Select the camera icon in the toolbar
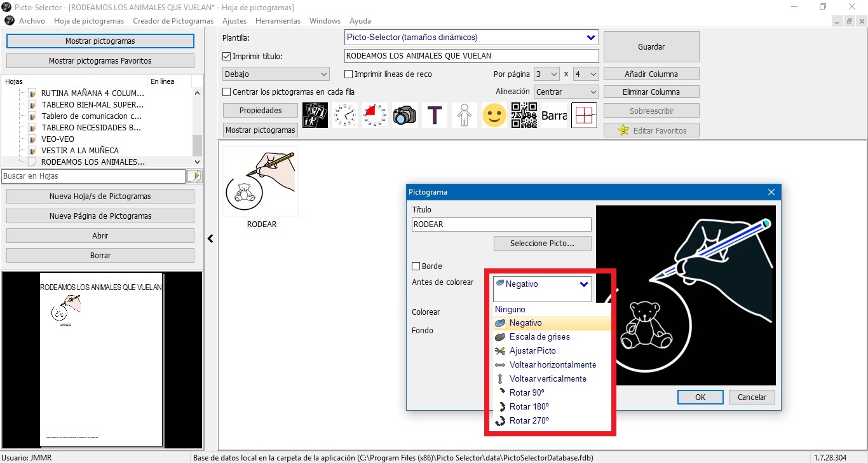Screen dimensions: 868x463 click(x=405, y=115)
